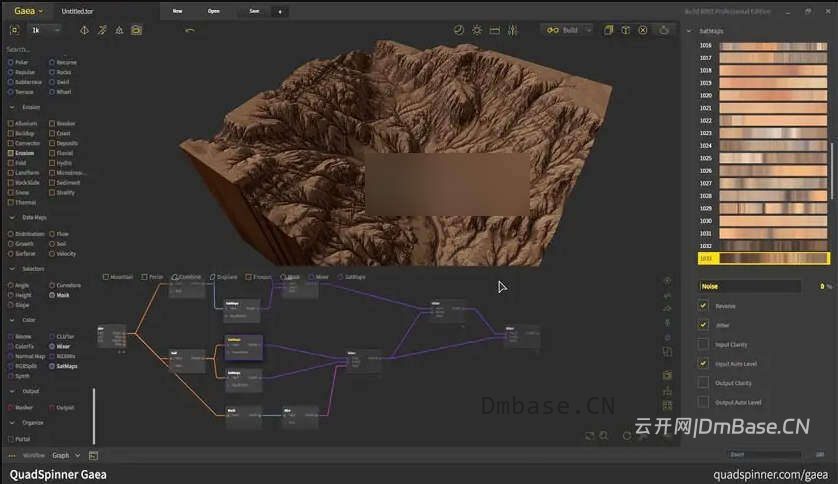The width and height of the screenshot is (838, 484).
Task: Select the Height selector node
Action: (20, 295)
